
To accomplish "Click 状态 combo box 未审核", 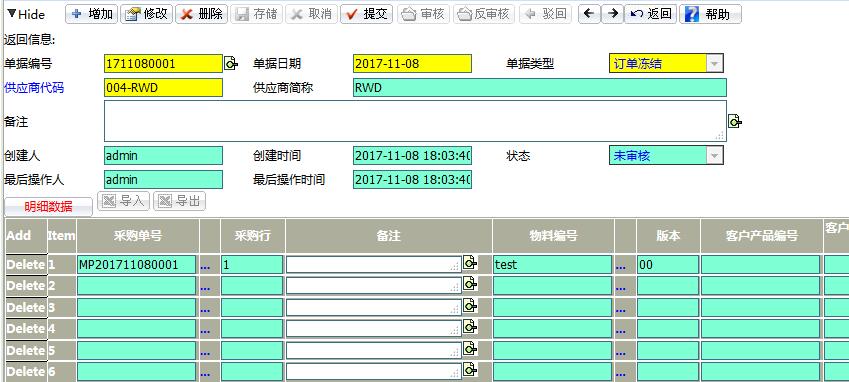I will [666, 156].
